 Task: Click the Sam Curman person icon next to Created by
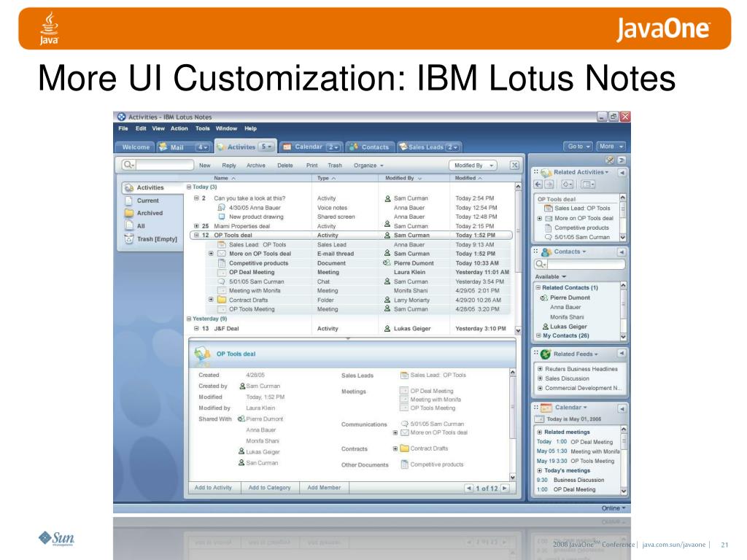click(242, 386)
